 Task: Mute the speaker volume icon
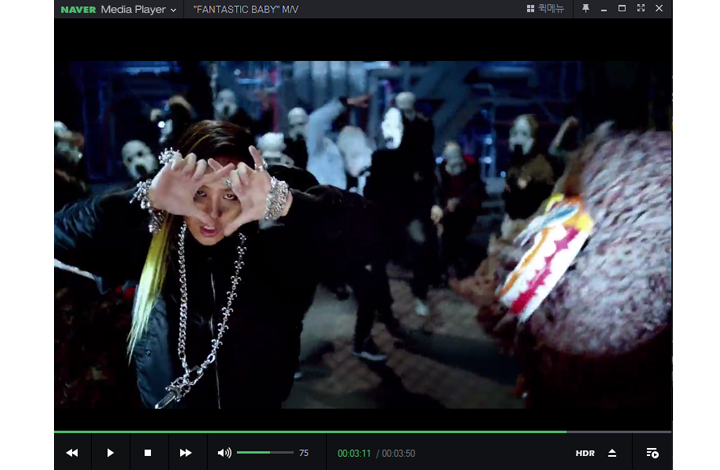(224, 453)
